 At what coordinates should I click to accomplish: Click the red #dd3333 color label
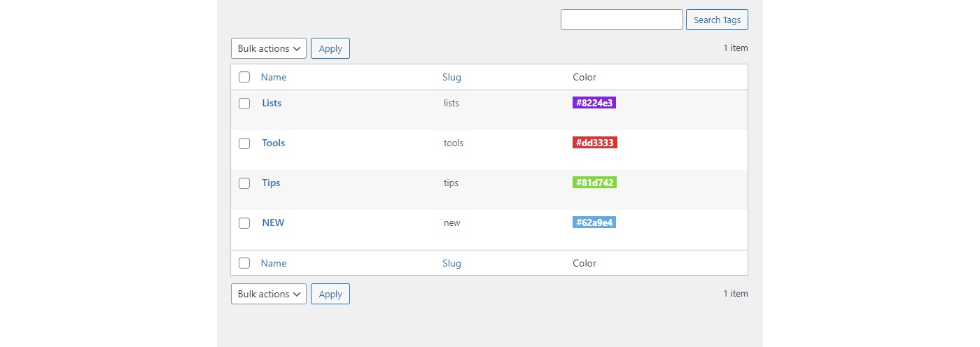[595, 143]
